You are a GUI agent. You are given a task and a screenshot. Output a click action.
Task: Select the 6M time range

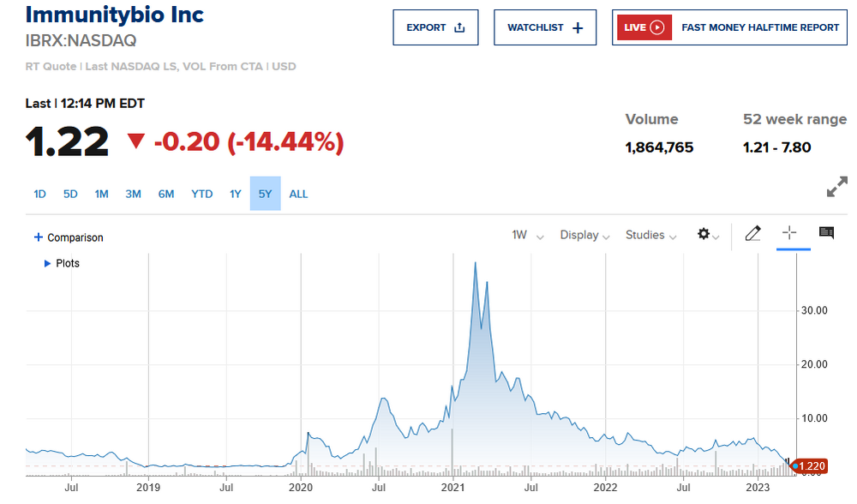click(166, 194)
